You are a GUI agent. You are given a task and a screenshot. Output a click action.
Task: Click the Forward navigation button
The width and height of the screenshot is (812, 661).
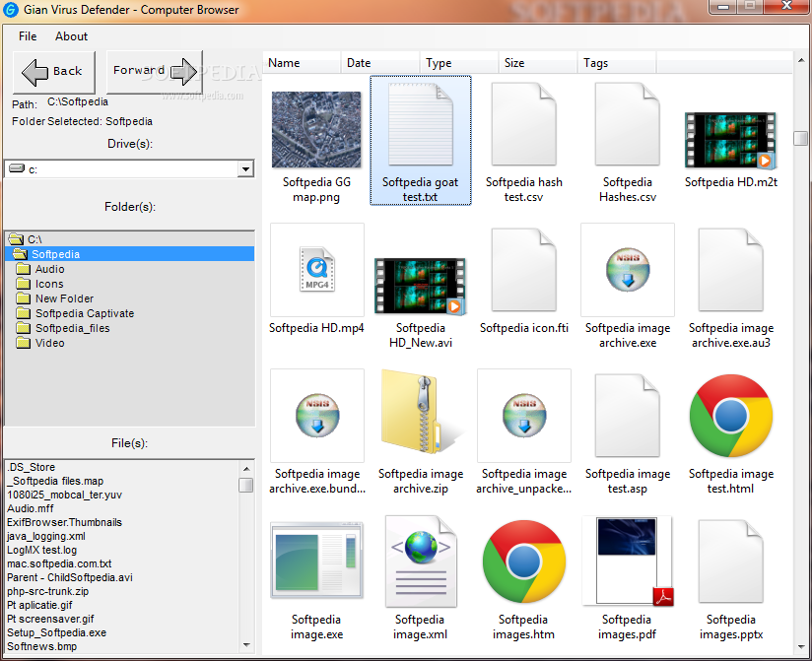154,71
